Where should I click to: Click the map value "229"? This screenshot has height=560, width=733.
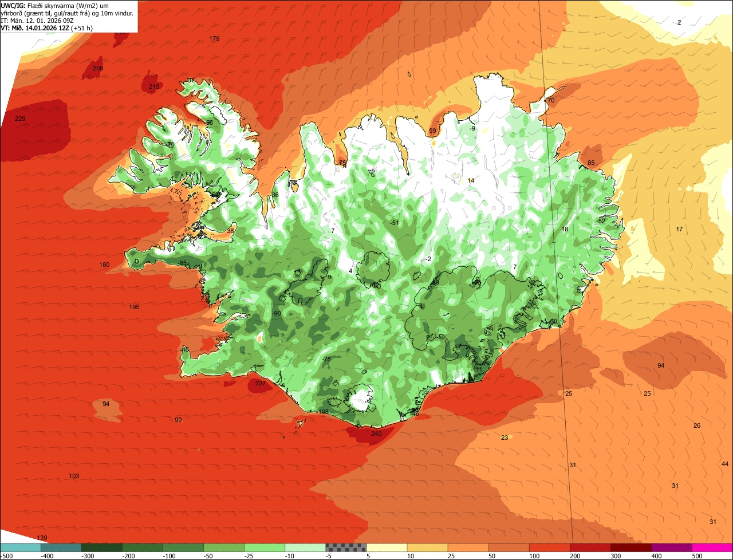click(20, 119)
